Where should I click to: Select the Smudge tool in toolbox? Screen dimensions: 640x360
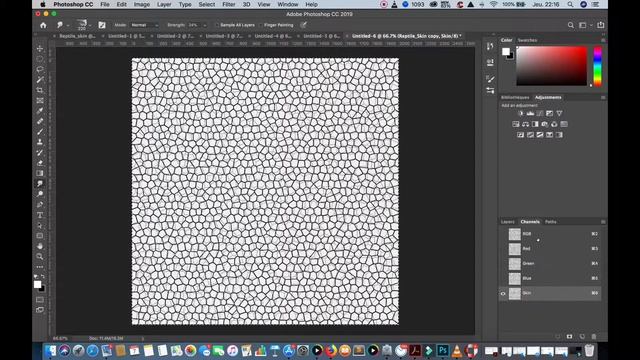(x=40, y=184)
